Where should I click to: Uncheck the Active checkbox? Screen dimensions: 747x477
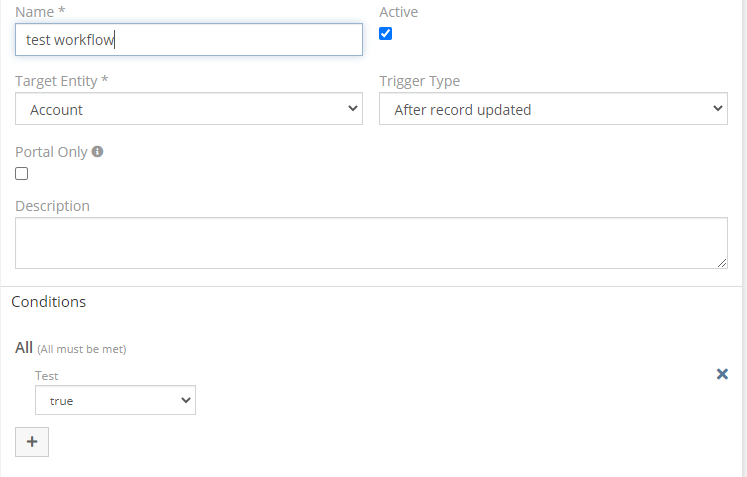tap(386, 34)
